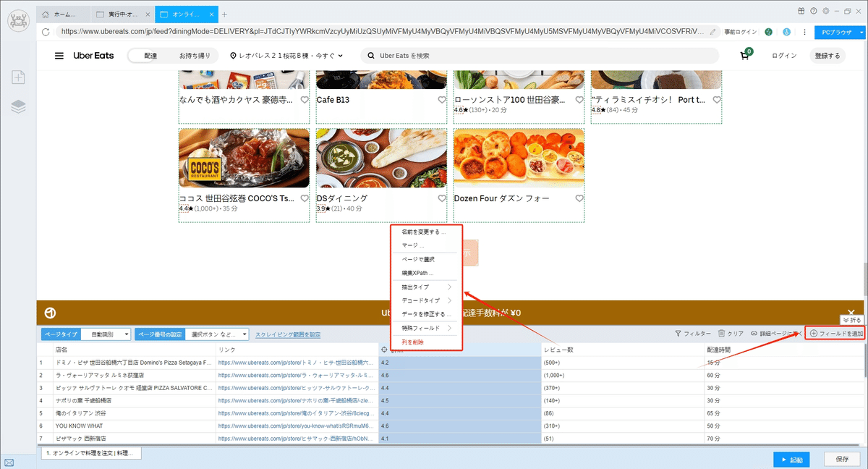This screenshot has width=868, height=469.
Task: Choose マージ in context menu
Action: [x=426, y=245]
